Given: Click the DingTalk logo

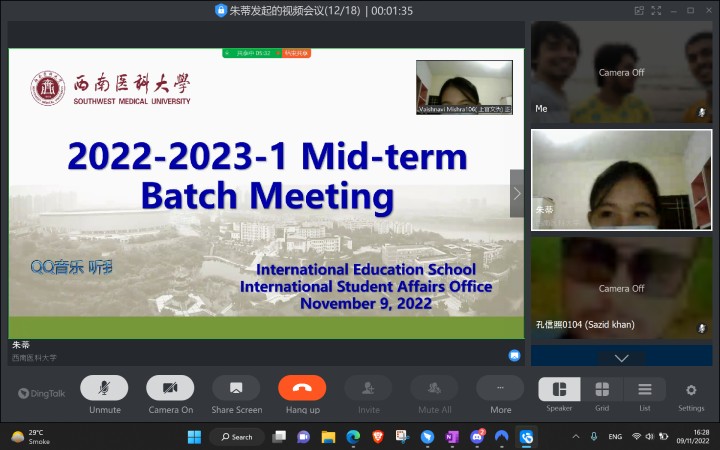Looking at the screenshot, I should pyautogui.click(x=38, y=393).
